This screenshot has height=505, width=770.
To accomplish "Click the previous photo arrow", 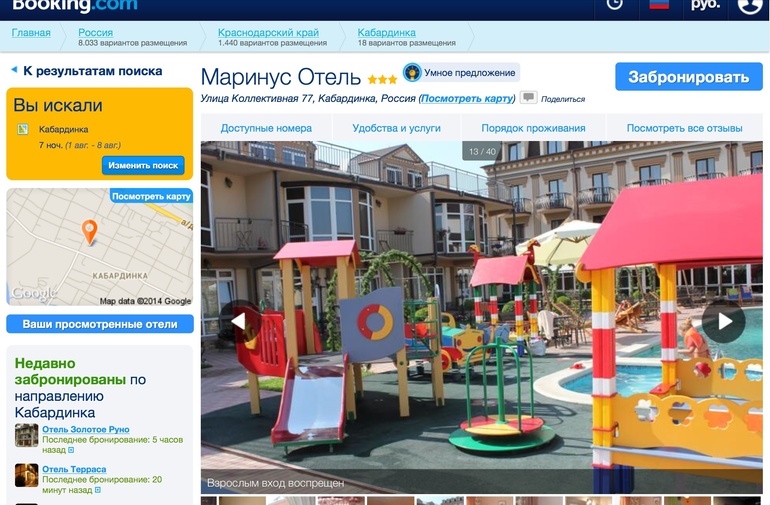I will coord(239,321).
